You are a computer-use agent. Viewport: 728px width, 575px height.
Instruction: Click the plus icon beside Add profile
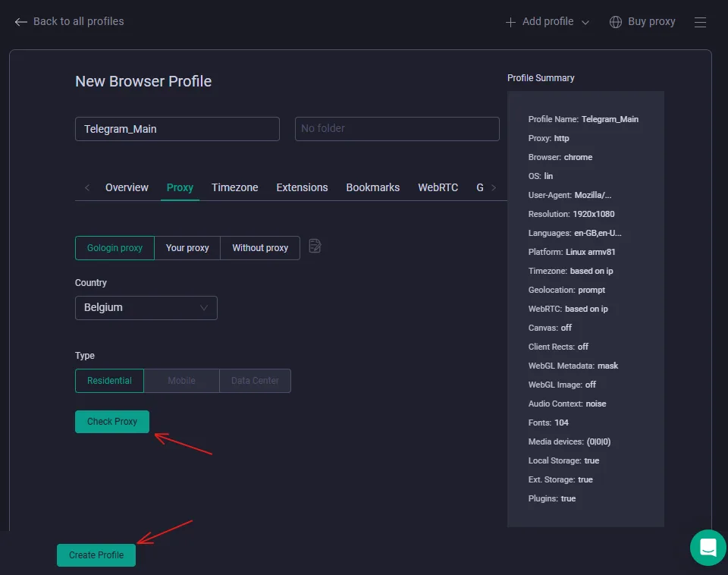[510, 22]
